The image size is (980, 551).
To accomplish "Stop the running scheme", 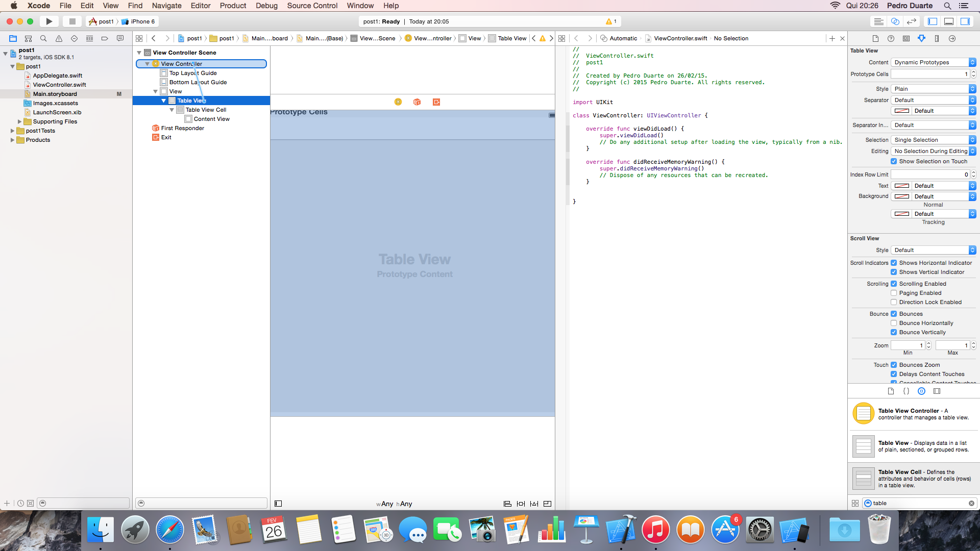I will (72, 21).
